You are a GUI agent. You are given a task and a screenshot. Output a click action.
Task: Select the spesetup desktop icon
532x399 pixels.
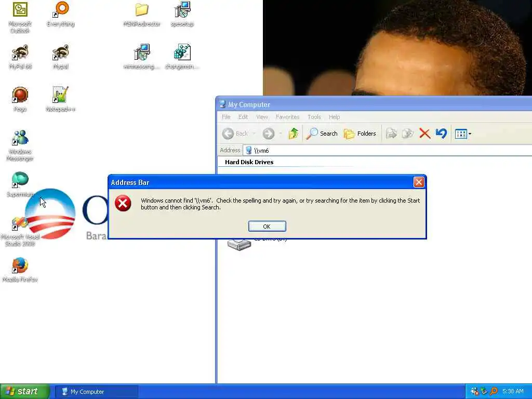(x=182, y=14)
